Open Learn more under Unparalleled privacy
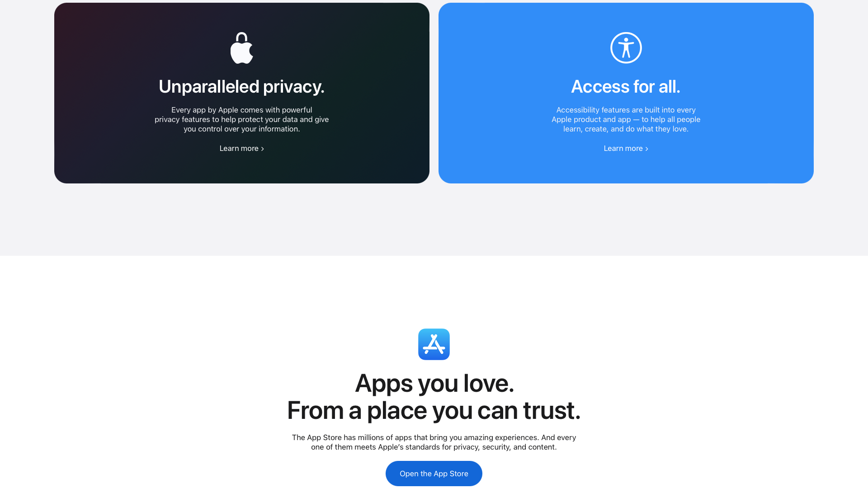Image resolution: width=868 pixels, height=488 pixels. (242, 148)
